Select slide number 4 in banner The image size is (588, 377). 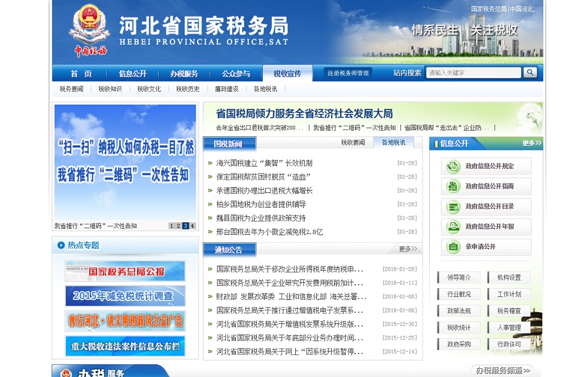[192, 226]
